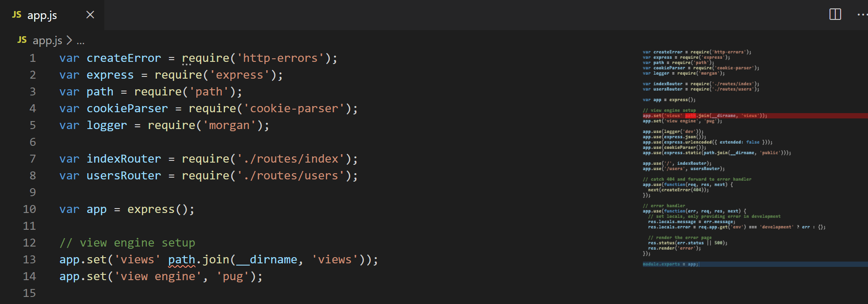
Task: Click the Split Editor Right icon
Action: [835, 15]
